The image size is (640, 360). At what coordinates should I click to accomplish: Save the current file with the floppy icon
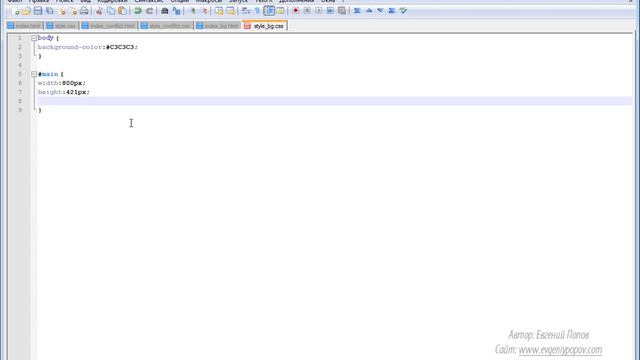pyautogui.click(x=38, y=11)
